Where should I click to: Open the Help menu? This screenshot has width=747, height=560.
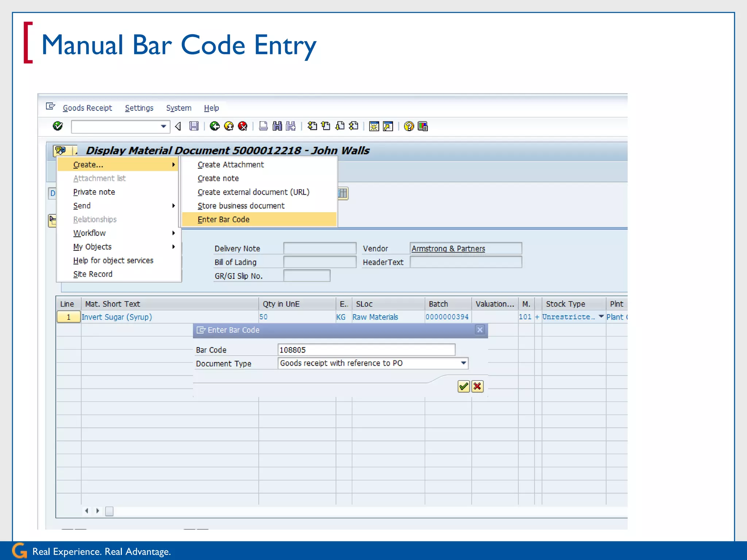tap(211, 108)
